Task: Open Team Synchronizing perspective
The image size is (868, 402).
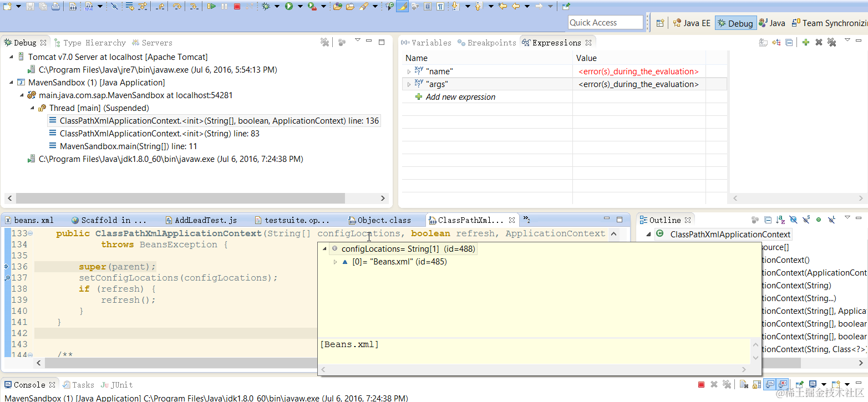Action: pos(829,23)
